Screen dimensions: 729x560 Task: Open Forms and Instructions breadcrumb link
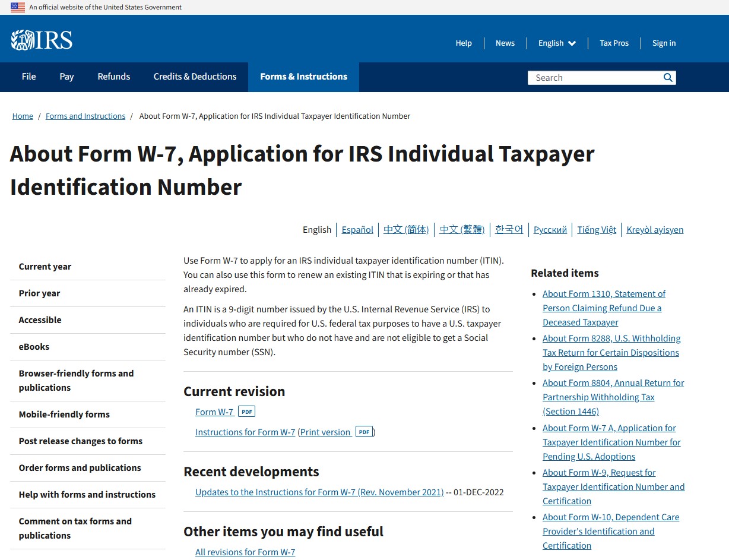tap(85, 116)
